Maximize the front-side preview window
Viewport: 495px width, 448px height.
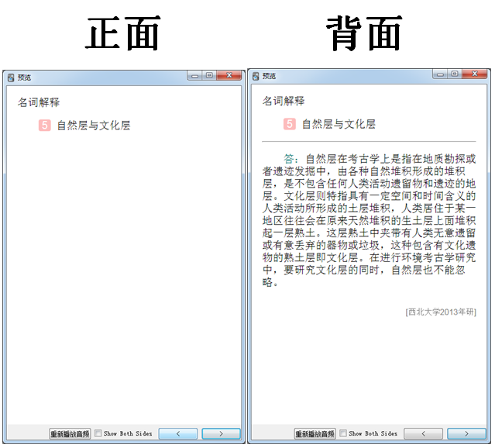pos(209,75)
